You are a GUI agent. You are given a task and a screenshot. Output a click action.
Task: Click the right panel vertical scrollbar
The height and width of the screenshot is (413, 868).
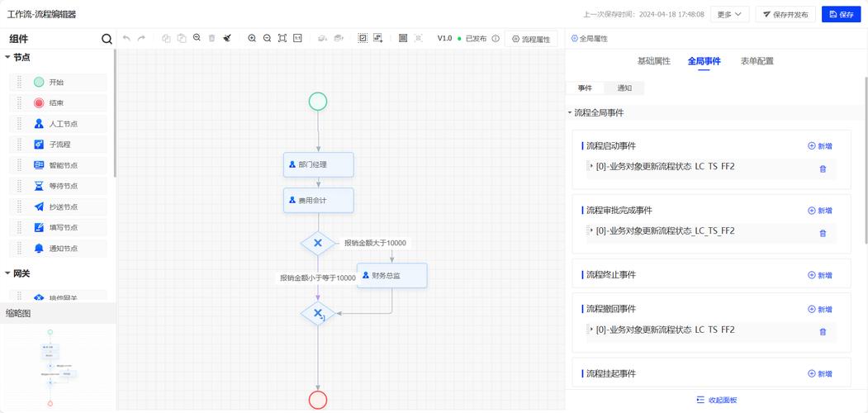click(866, 160)
